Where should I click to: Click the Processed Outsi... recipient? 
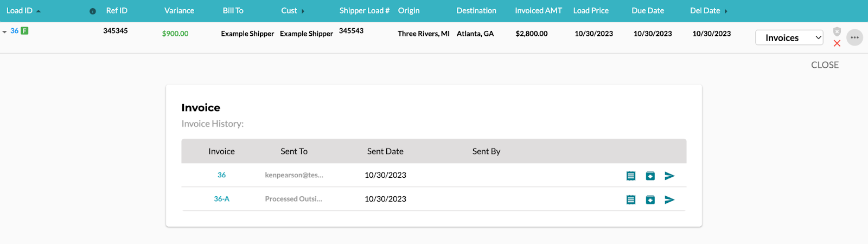pyautogui.click(x=293, y=199)
